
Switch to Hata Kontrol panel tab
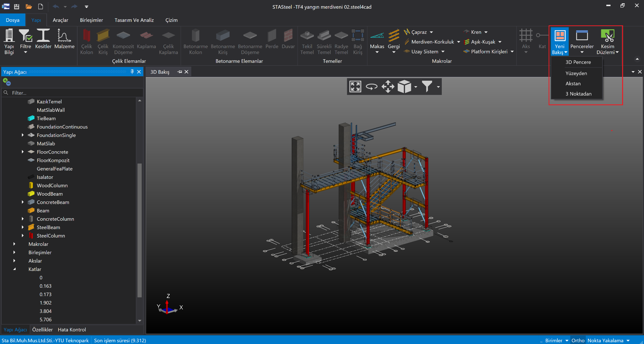click(x=72, y=330)
